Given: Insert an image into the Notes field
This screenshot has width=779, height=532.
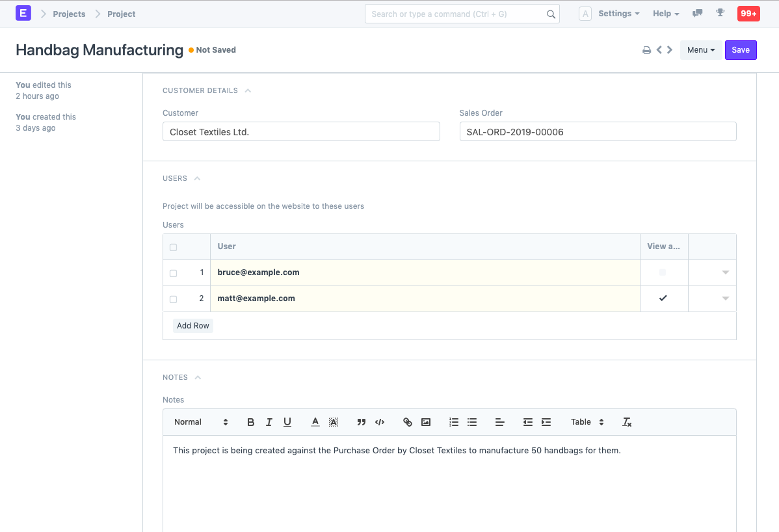Looking at the screenshot, I should click(x=425, y=422).
